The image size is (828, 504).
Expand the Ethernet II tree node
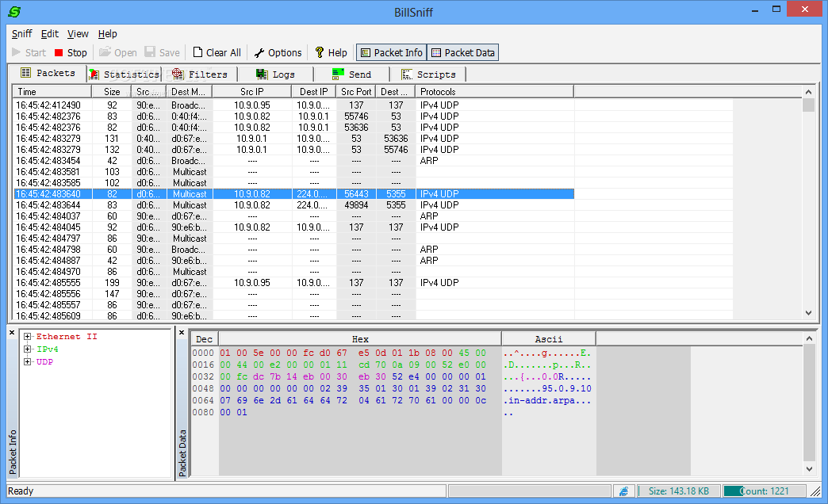tap(28, 336)
